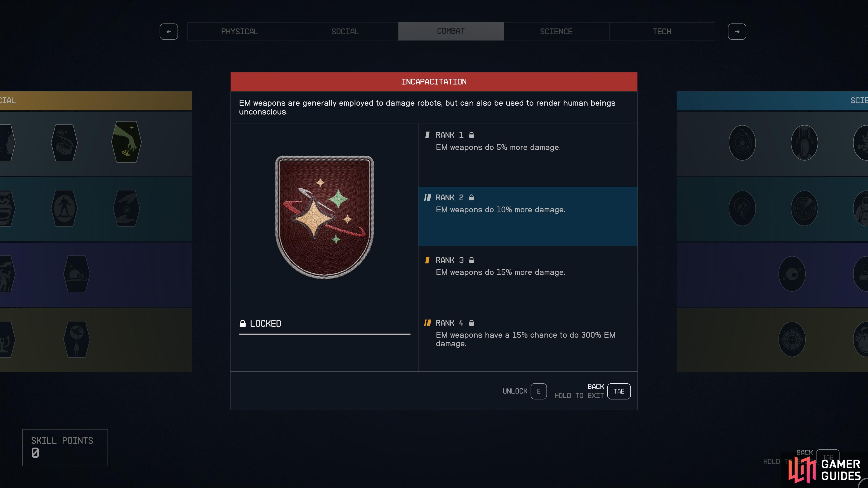The image size is (868, 488).
Task: Open the ringed planet skill icon in the Science panel
Action: (792, 274)
